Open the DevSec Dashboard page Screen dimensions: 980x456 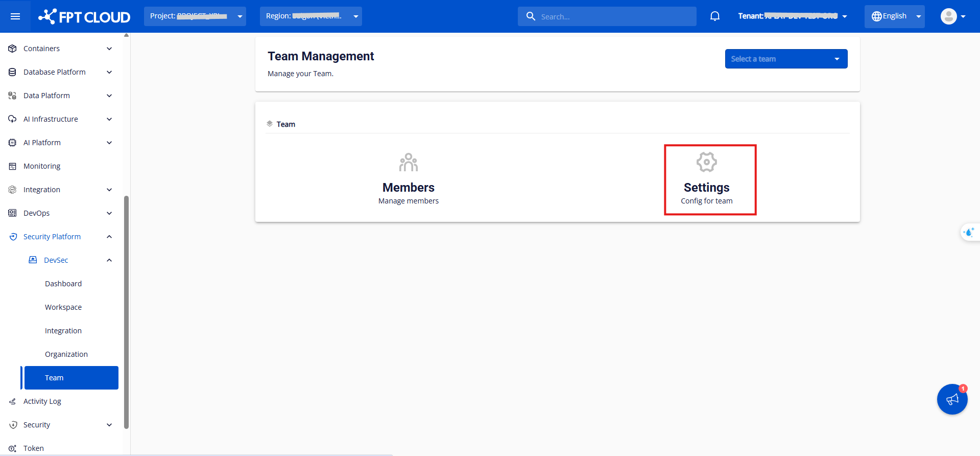point(63,284)
